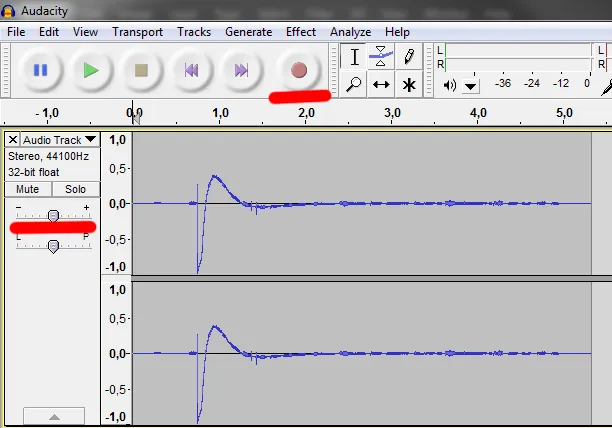Image resolution: width=612 pixels, height=428 pixels.
Task: Open the output volume meter dropdown arrow
Action: (471, 86)
